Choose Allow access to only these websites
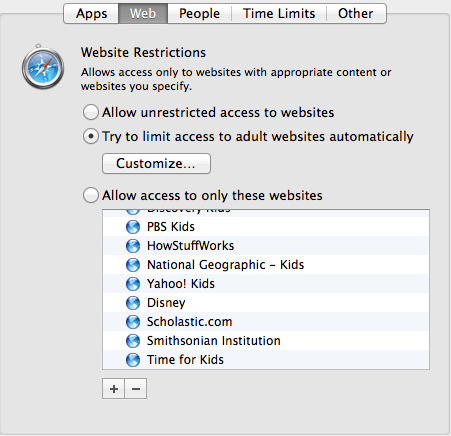 coord(91,195)
